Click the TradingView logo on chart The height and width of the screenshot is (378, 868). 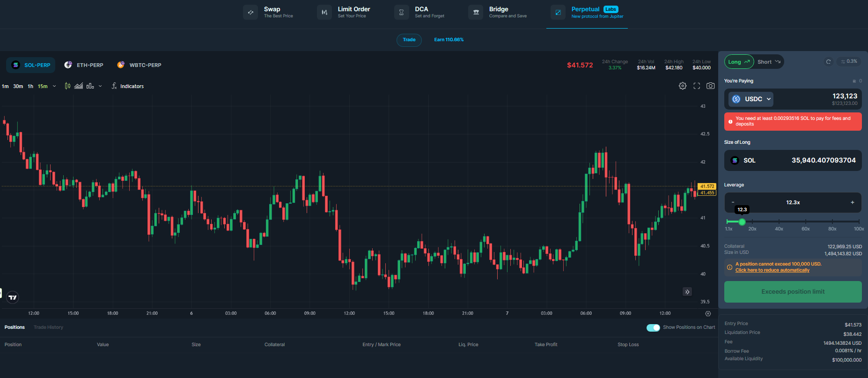click(13, 297)
